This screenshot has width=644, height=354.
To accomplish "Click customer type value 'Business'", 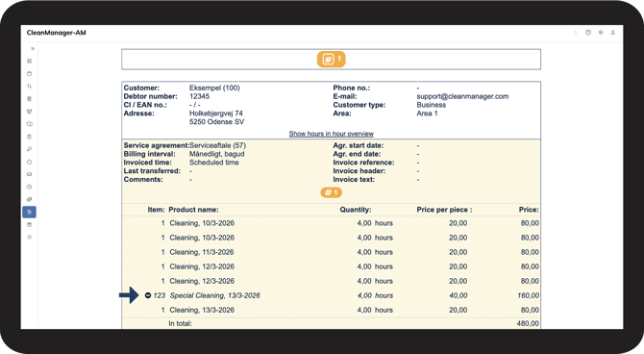I will point(432,105).
